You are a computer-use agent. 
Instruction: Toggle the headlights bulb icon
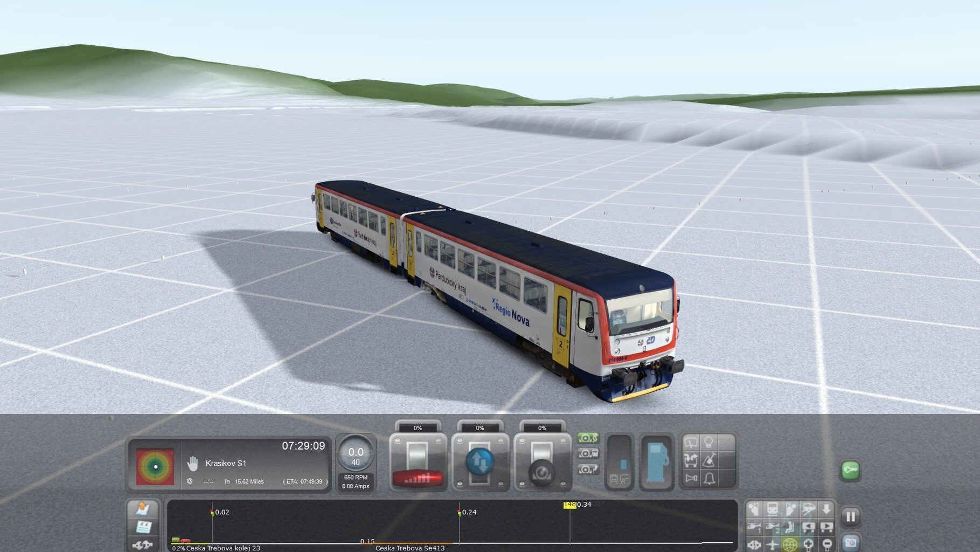(709, 443)
